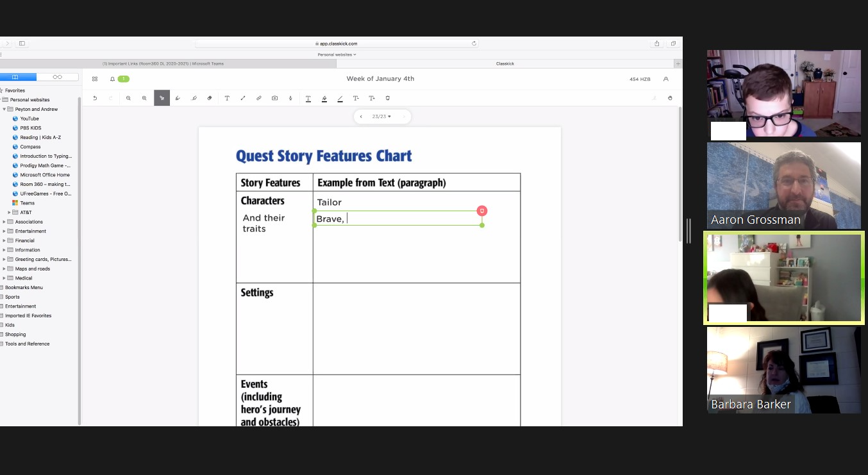The width and height of the screenshot is (868, 475).
Task: Click the Brave textbox on the chart
Action: tap(397, 219)
